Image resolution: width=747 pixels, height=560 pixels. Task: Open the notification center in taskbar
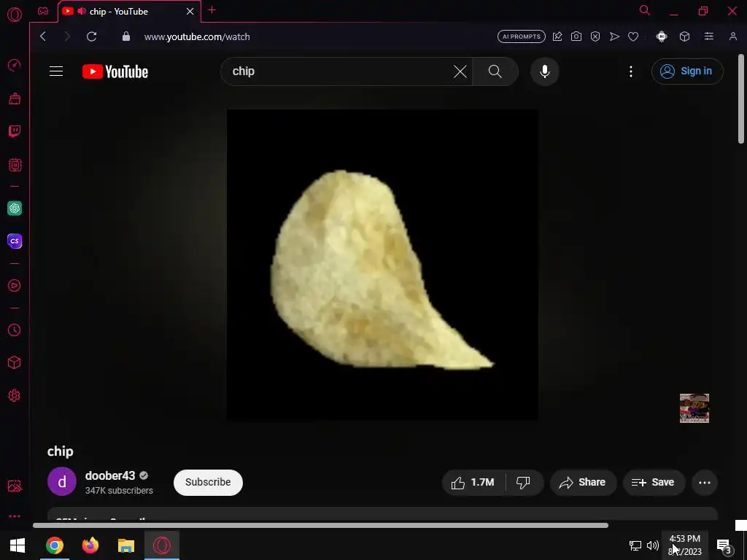[x=724, y=545]
